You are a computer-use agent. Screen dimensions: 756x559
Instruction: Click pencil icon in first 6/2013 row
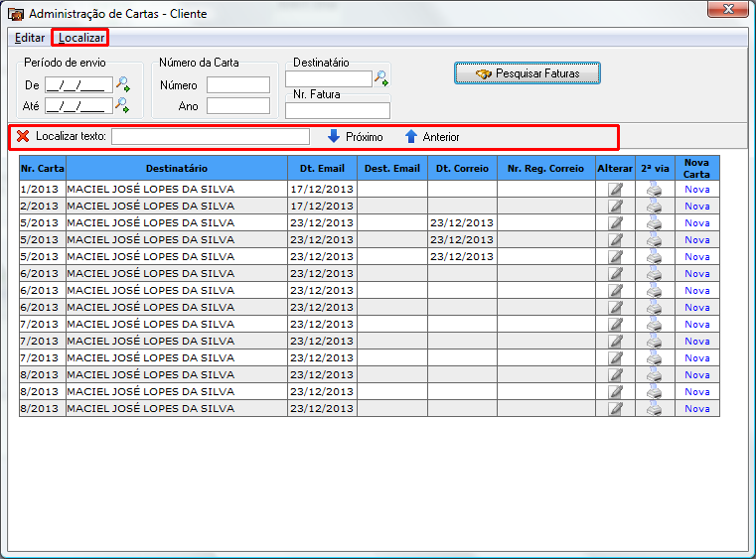[615, 273]
